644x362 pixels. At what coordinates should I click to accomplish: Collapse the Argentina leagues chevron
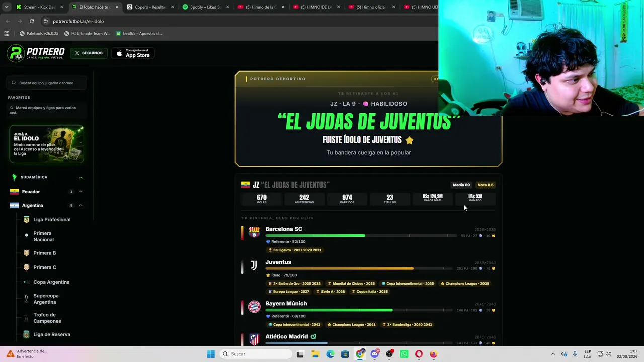80,205
